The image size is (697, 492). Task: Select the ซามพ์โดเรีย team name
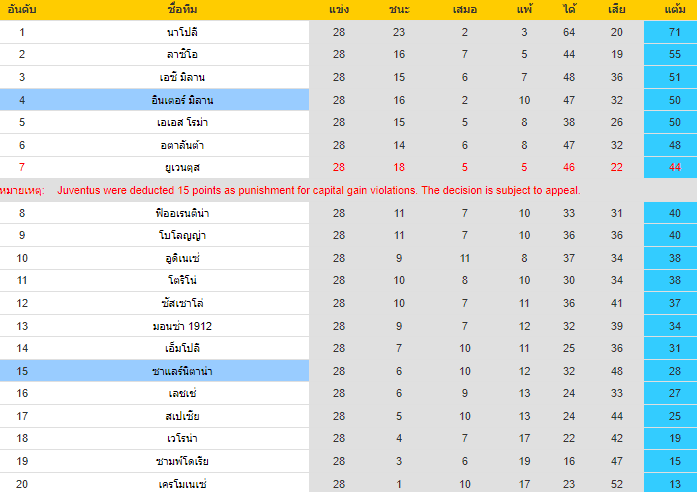182,461
